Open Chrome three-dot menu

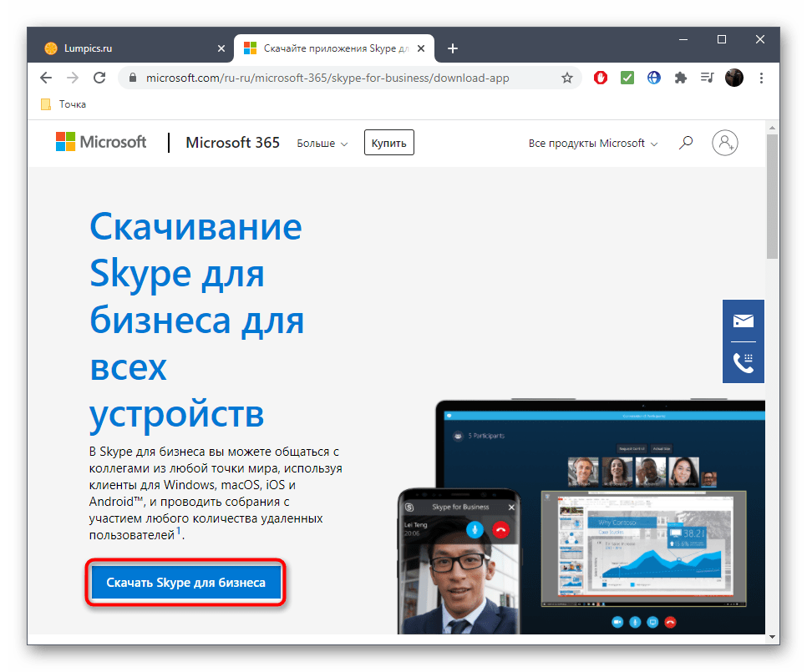761,78
